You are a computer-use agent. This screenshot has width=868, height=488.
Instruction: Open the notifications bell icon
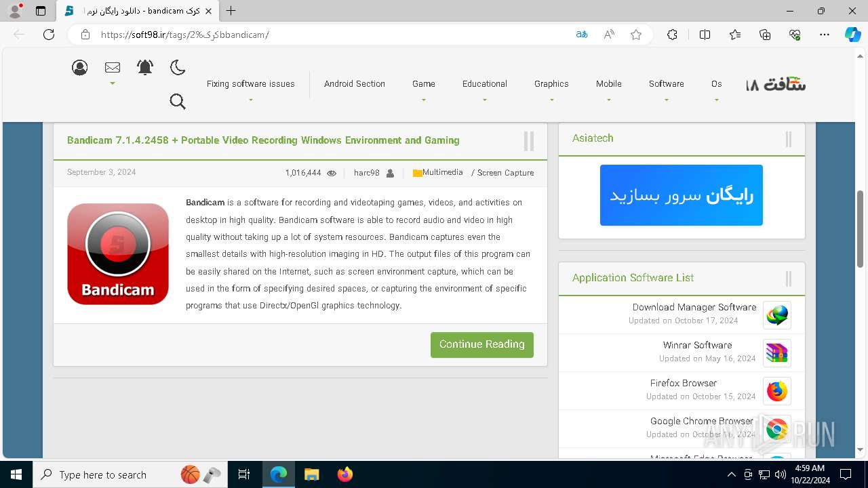click(145, 67)
